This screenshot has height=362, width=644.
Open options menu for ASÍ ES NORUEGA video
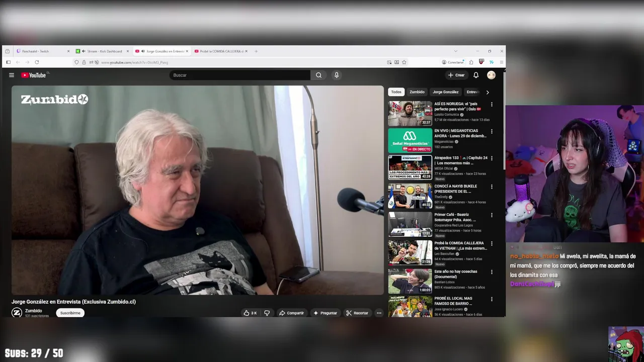pos(492,105)
